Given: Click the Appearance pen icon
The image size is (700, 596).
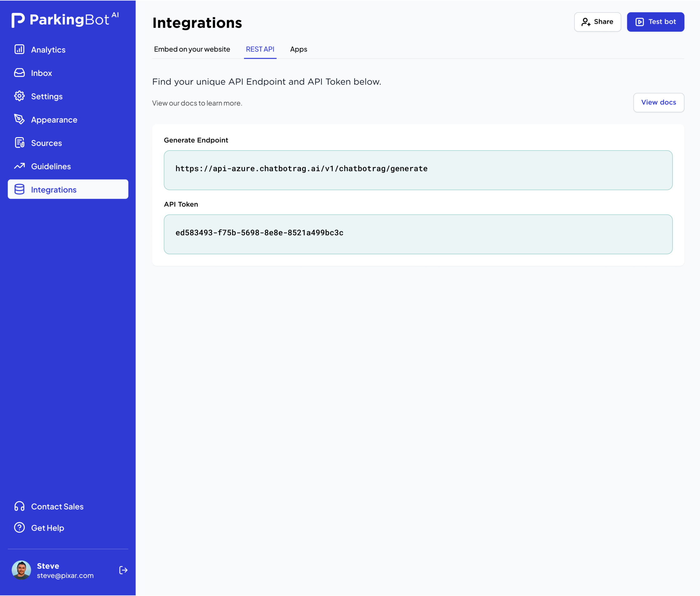Looking at the screenshot, I should (x=19, y=119).
